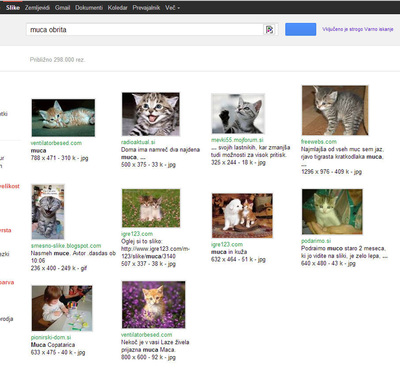Open the grey striped kitten freewebs thumbnail

click(335, 110)
